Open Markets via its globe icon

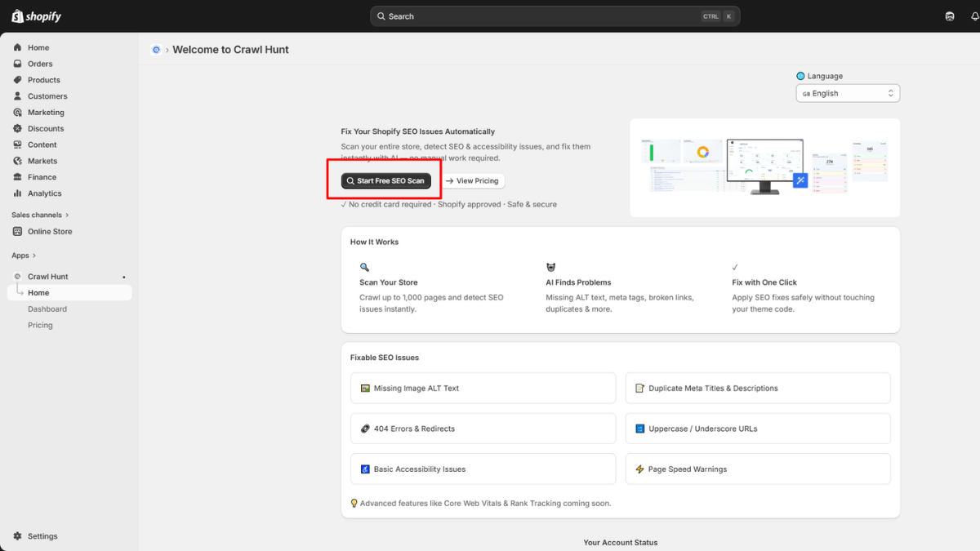point(17,161)
